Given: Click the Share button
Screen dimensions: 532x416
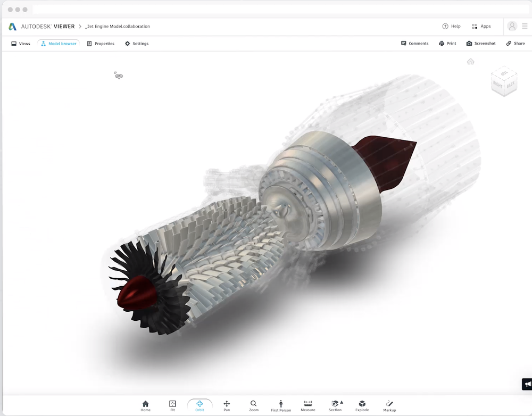Looking at the screenshot, I should coord(515,43).
